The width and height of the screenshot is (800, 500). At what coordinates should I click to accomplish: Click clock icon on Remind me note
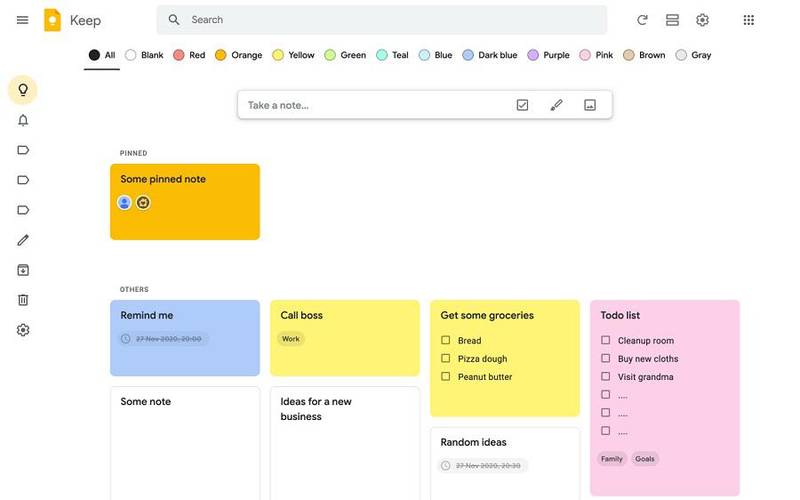coord(126,339)
